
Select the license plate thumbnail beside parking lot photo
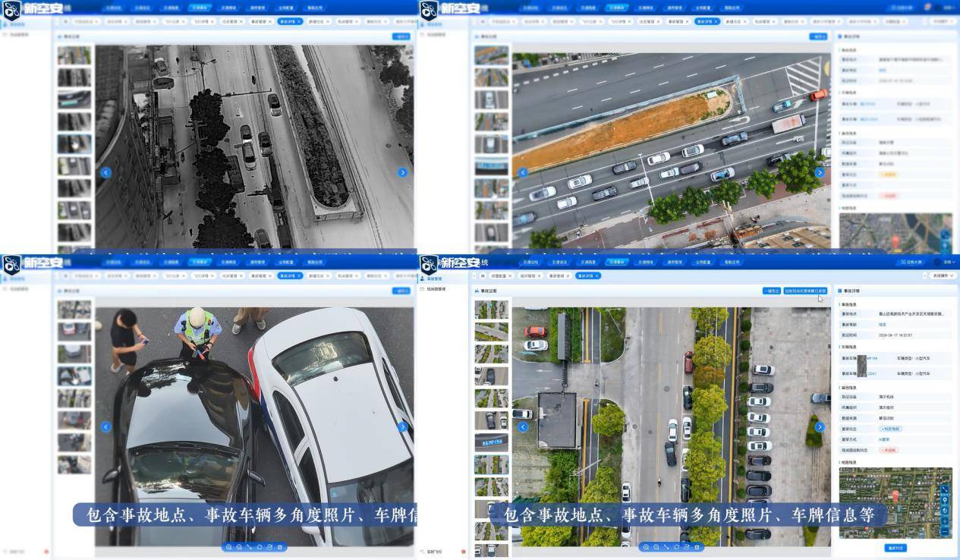coord(491,442)
